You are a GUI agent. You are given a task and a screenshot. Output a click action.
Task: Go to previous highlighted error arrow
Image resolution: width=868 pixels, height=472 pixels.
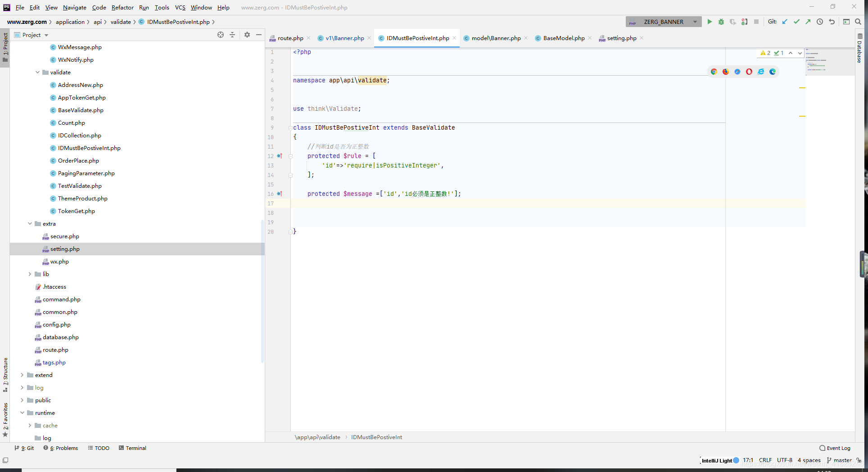[x=791, y=53]
